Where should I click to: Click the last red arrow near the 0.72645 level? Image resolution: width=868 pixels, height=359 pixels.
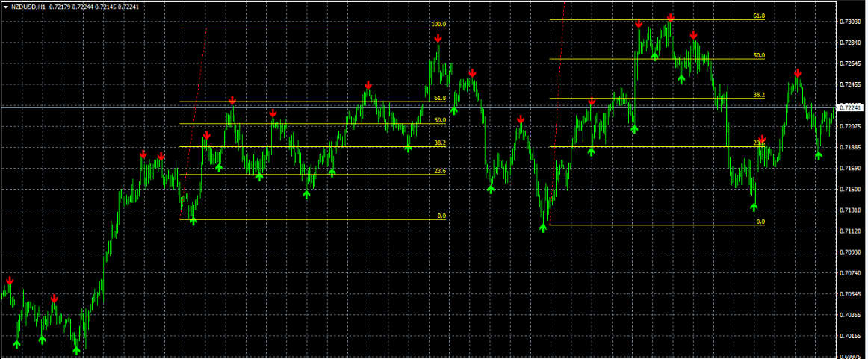pyautogui.click(x=797, y=73)
